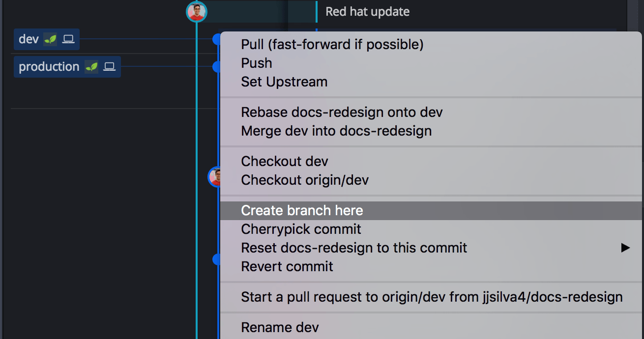Click the author avatar on the middle commit
This screenshot has height=339, width=644.
pos(215,177)
